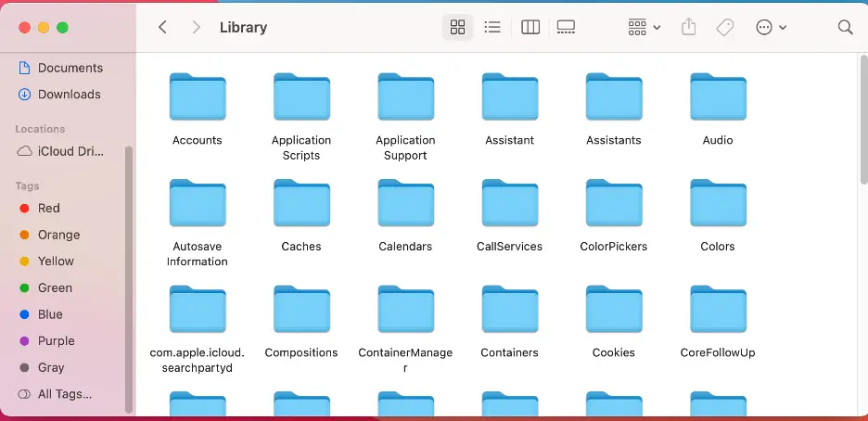The height and width of the screenshot is (421, 868).
Task: Select the Colors folder
Action: point(718,215)
